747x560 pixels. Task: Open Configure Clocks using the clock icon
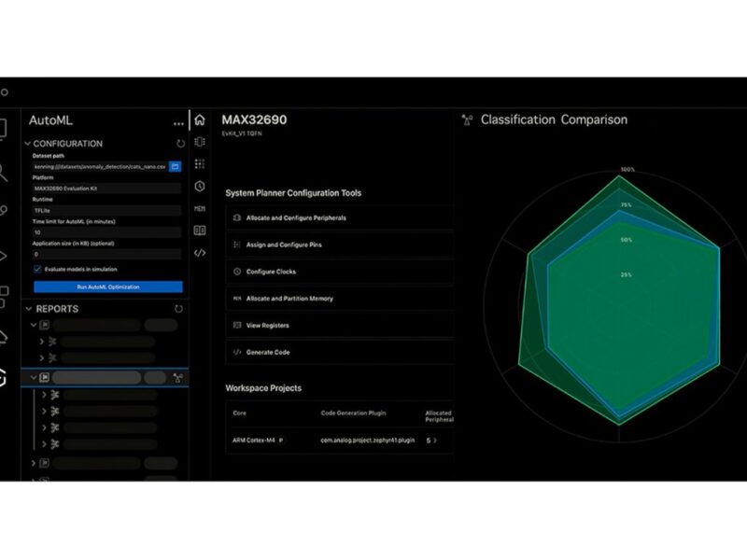tap(200, 184)
